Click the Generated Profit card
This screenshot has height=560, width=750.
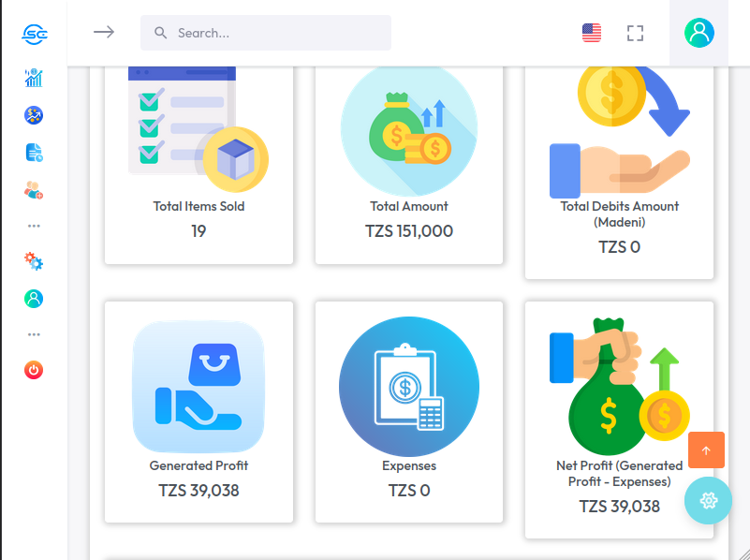click(199, 412)
